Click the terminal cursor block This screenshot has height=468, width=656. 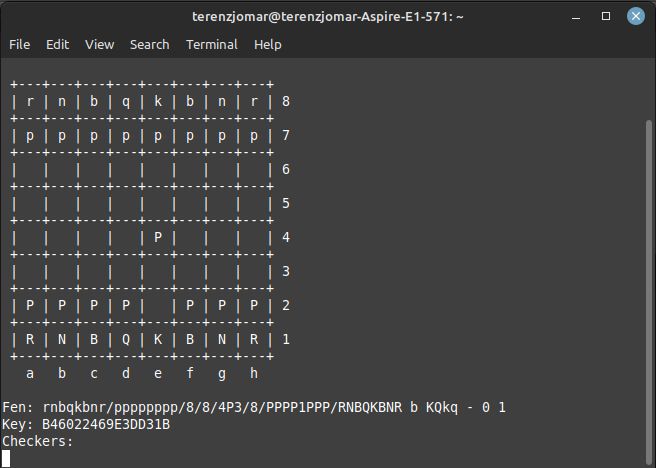(x=6, y=458)
